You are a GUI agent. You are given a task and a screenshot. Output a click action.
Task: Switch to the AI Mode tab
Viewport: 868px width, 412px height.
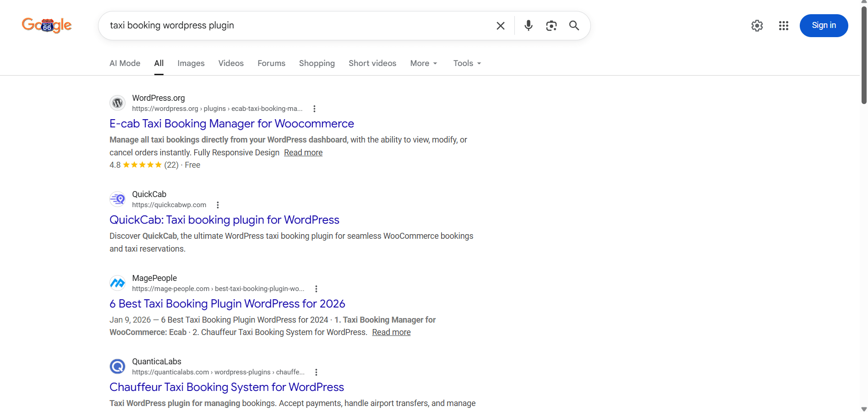coord(125,63)
